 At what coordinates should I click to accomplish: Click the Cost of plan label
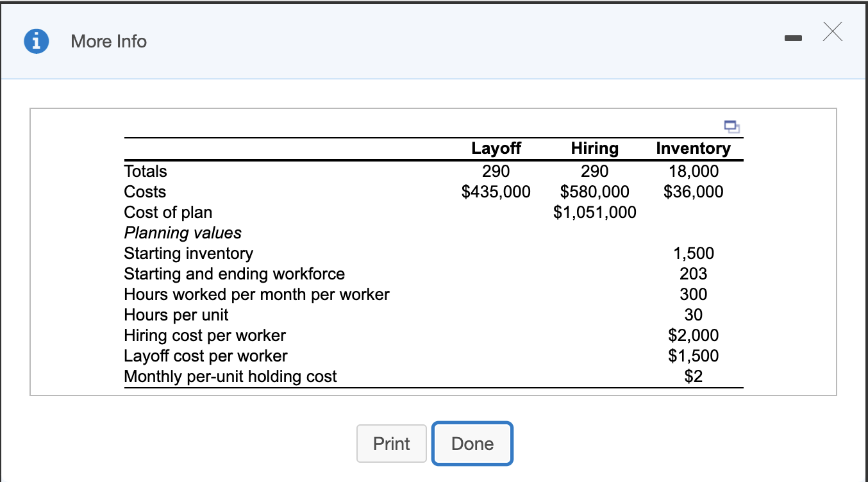point(168,212)
